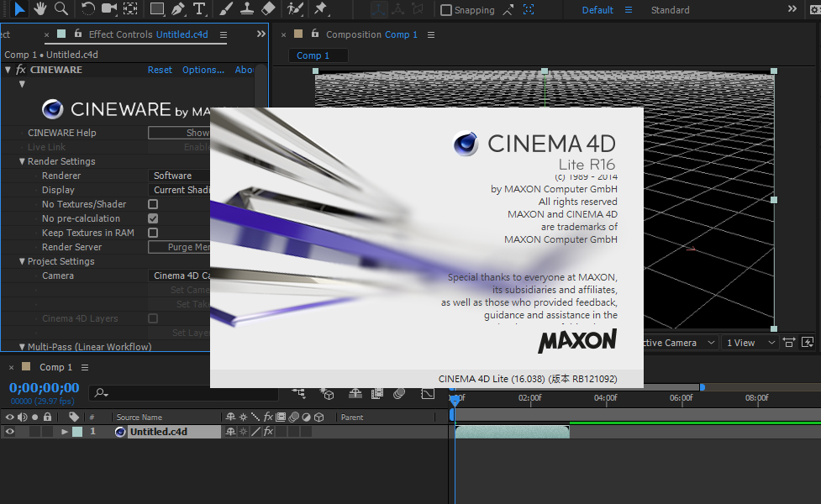This screenshot has height=504, width=821.
Task: Click the Purge Memory button
Action: 179,247
